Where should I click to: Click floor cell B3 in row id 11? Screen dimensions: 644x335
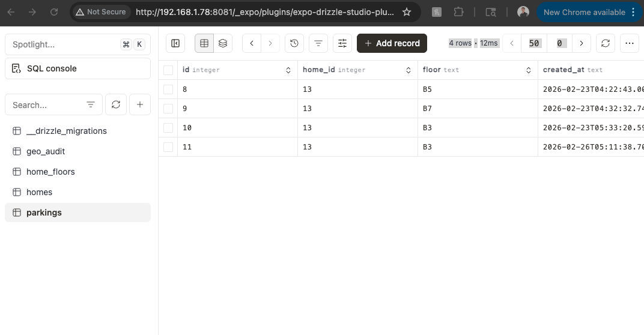[x=478, y=147]
